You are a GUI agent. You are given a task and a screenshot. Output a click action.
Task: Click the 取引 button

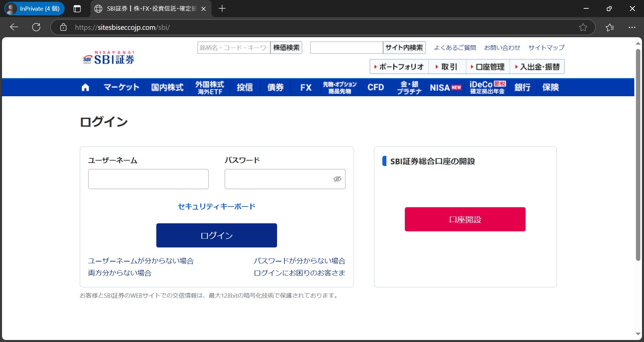447,67
